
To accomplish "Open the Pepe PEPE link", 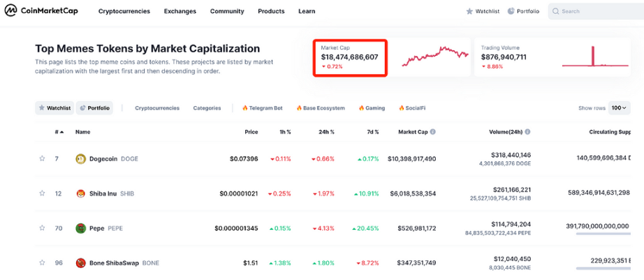I will 106,228.
